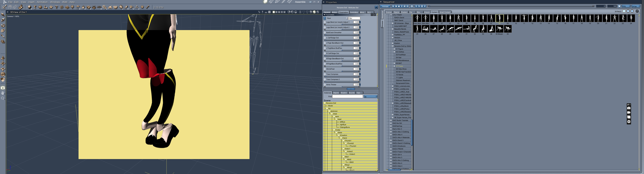Viewport: 644px width, 174px height.
Task: Adjust the L Calf Bulge Out slider
Action: [342, 40]
